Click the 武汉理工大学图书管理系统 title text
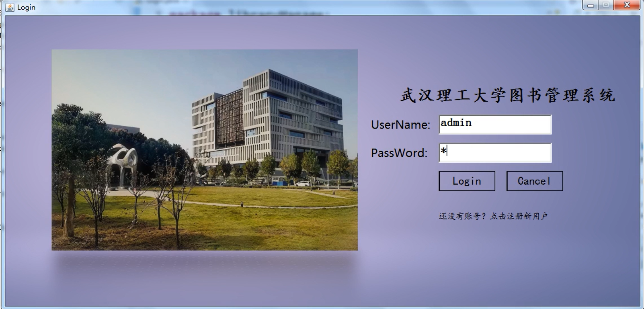Image resolution: width=644 pixels, height=309 pixels. (x=507, y=96)
